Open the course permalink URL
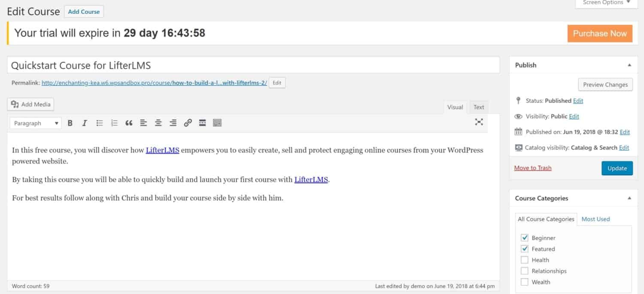The image size is (644, 294). (154, 83)
